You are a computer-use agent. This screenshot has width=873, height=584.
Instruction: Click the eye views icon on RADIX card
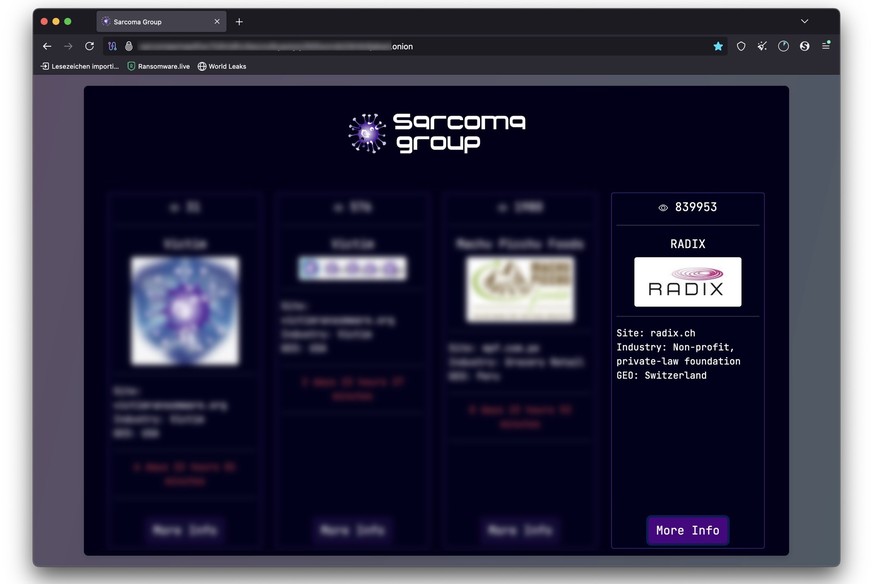pyautogui.click(x=663, y=208)
